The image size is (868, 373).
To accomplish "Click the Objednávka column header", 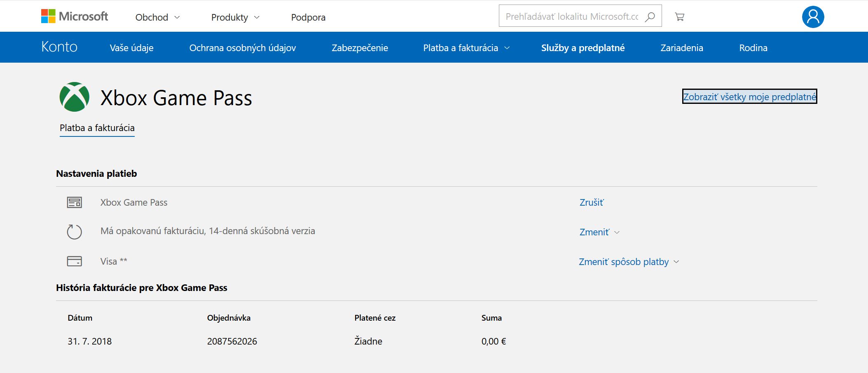I will tap(229, 318).
